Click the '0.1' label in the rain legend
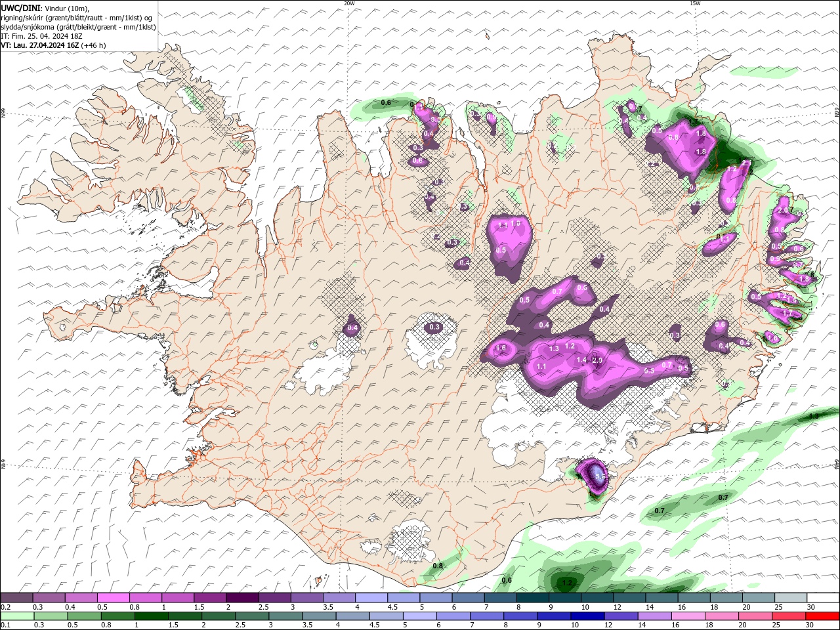Screen dimensions: 840x630 coord(5,625)
